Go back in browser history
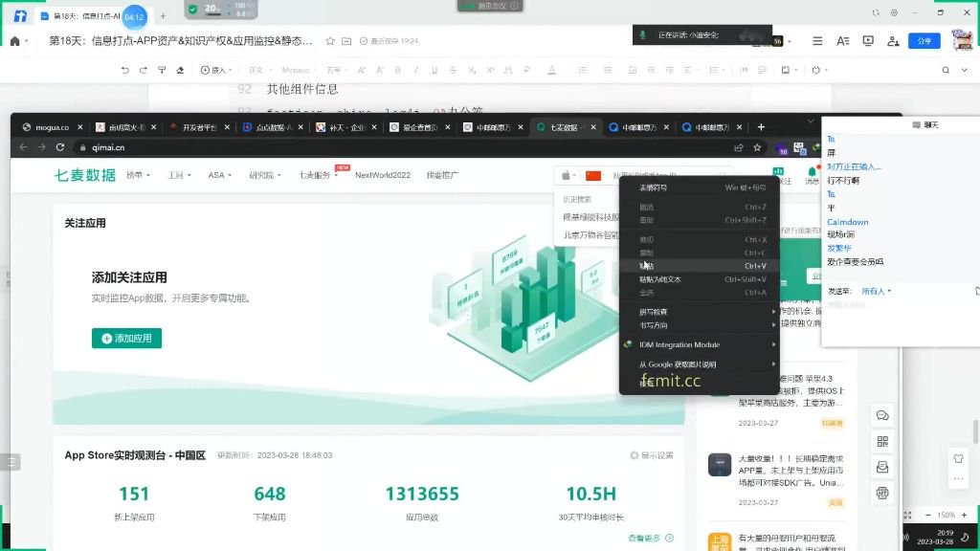 [x=23, y=147]
